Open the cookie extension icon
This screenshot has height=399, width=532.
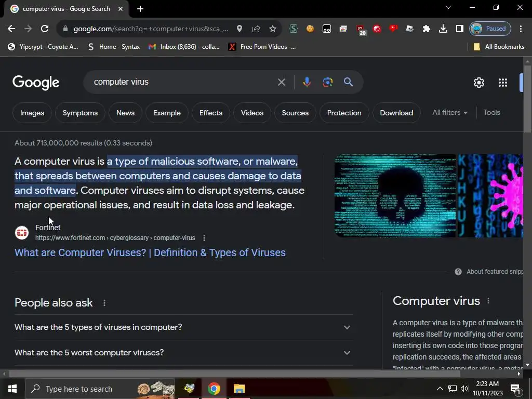(310, 29)
